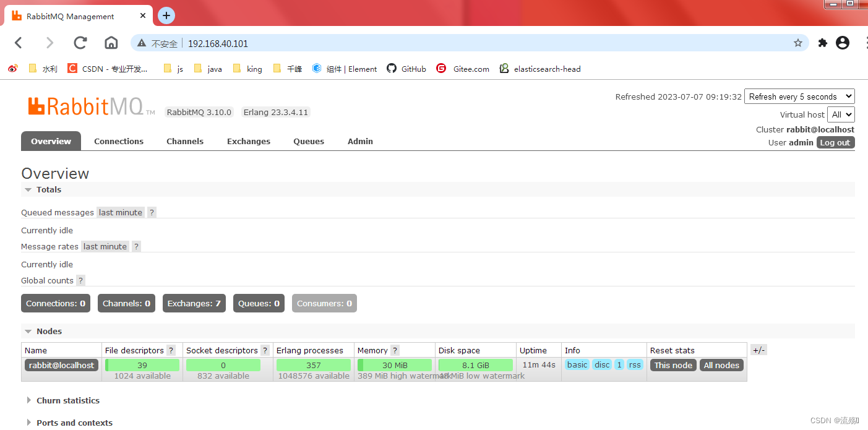Open the refresh interval dropdown
This screenshot has height=430, width=868.
click(799, 97)
